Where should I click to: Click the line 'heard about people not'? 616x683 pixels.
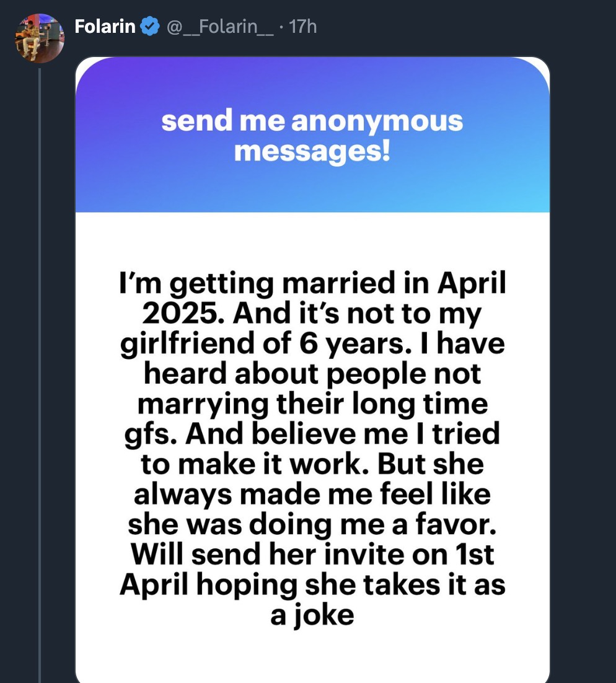[x=312, y=374]
